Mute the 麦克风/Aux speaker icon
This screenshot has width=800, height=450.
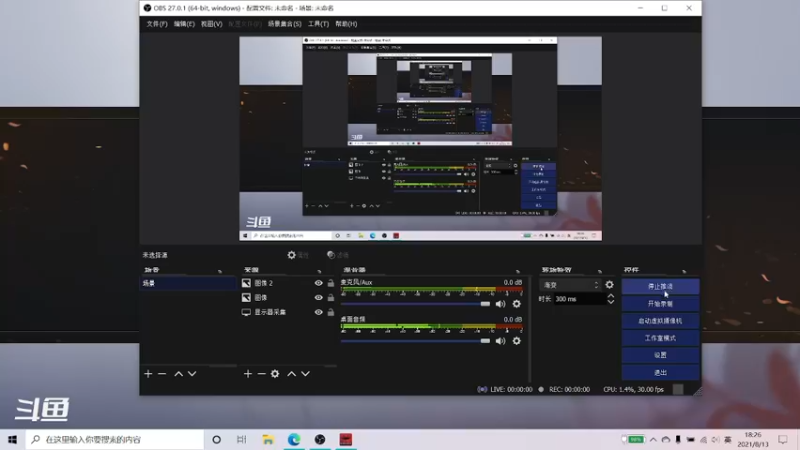(501, 304)
